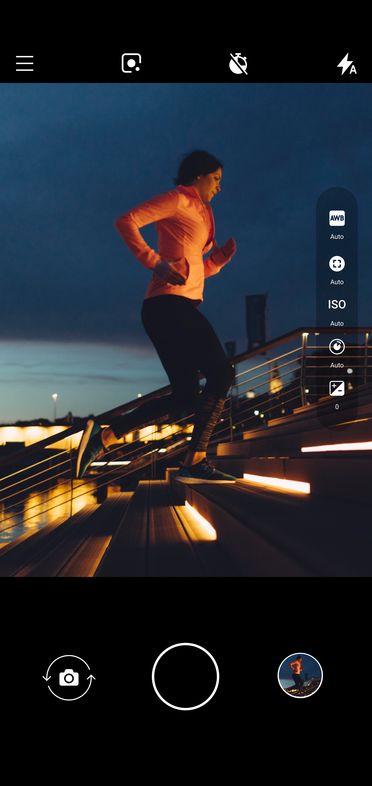Open the shutter speed control

click(x=337, y=346)
